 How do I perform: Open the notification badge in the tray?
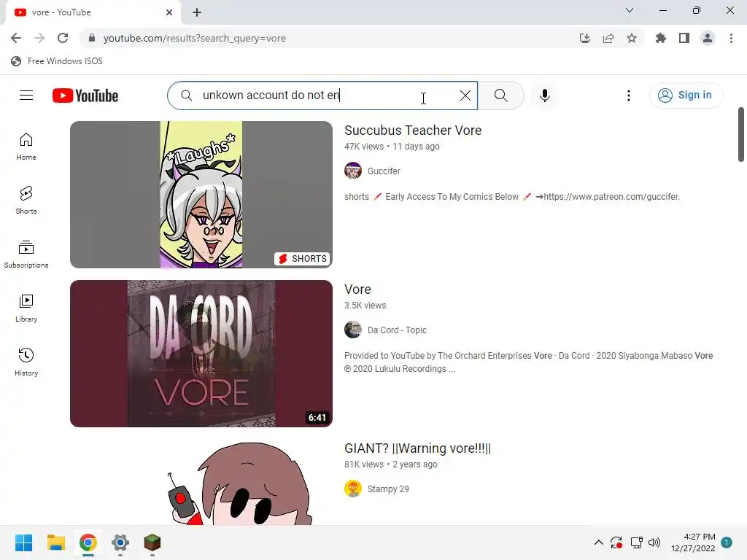point(727,542)
